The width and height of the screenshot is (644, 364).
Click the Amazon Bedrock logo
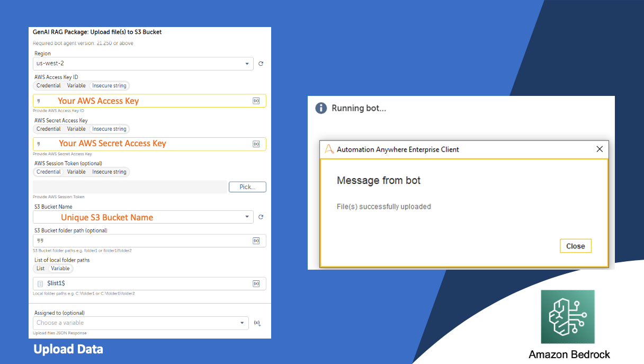(x=568, y=317)
